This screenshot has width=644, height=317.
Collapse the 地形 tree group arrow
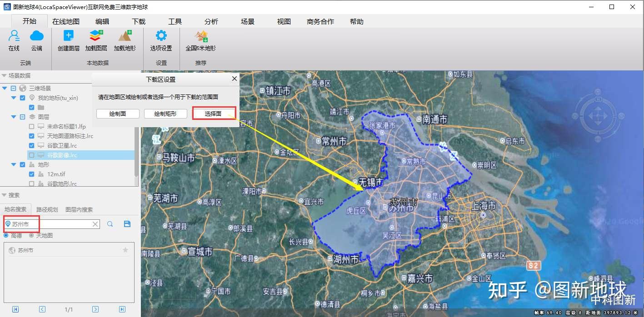(14, 164)
